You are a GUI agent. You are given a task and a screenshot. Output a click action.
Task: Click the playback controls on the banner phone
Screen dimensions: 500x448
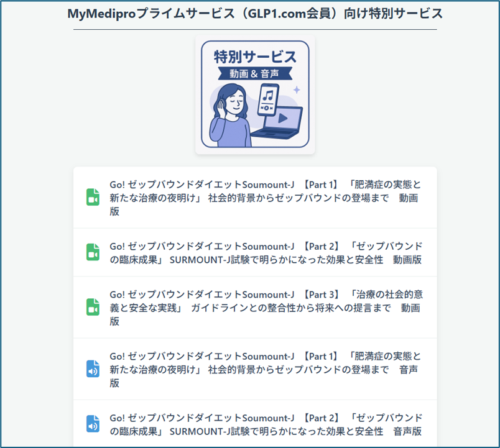pyautogui.click(x=267, y=108)
